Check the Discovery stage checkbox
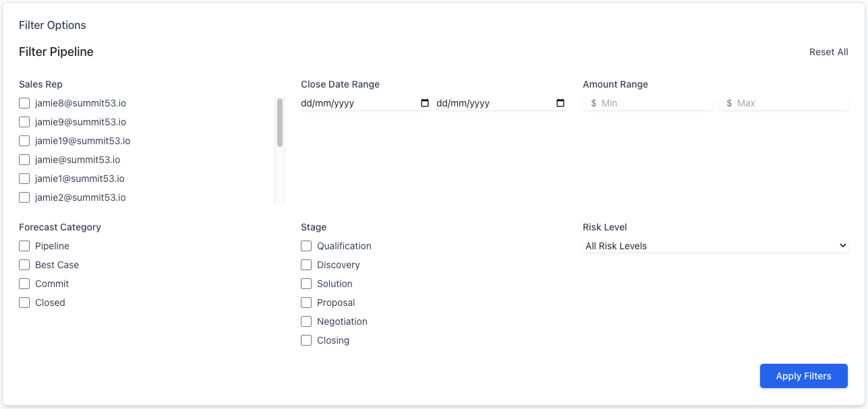The height and width of the screenshot is (409, 868). click(306, 265)
